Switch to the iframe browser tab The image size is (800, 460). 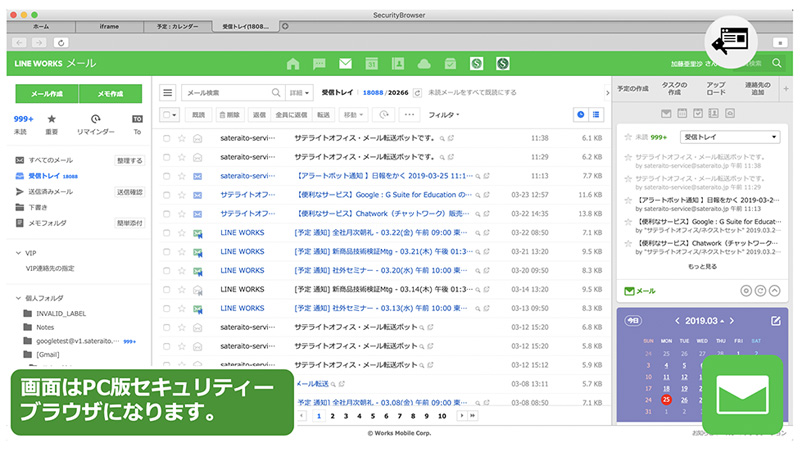pyautogui.click(x=109, y=26)
